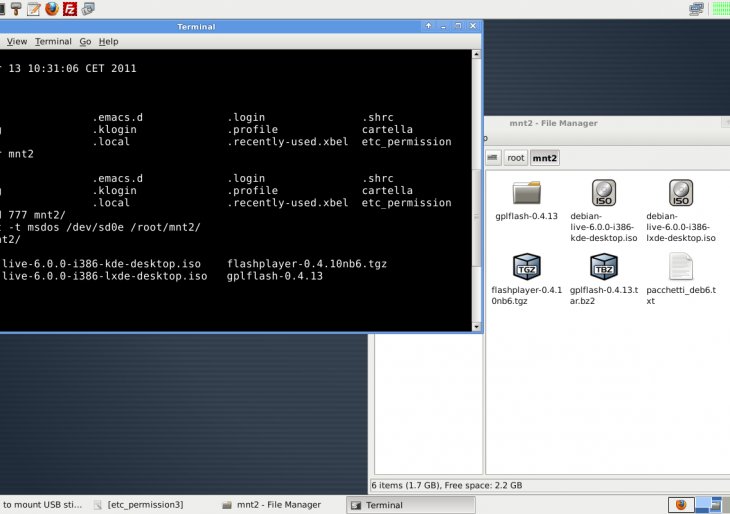The image size is (730, 514).
Task: Click the status text '6 items (1.7 GB), Free space: 2.2 GB'
Action: (x=447, y=485)
